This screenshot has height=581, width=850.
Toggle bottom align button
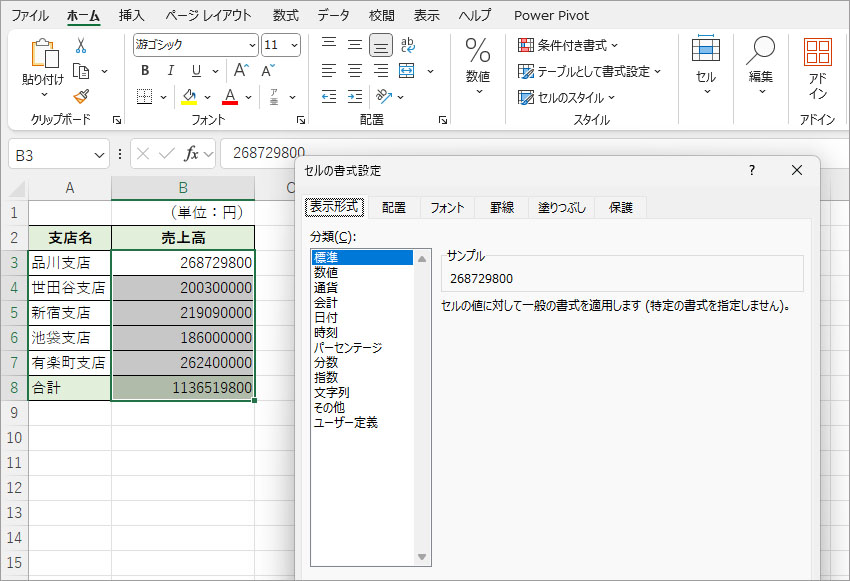381,45
